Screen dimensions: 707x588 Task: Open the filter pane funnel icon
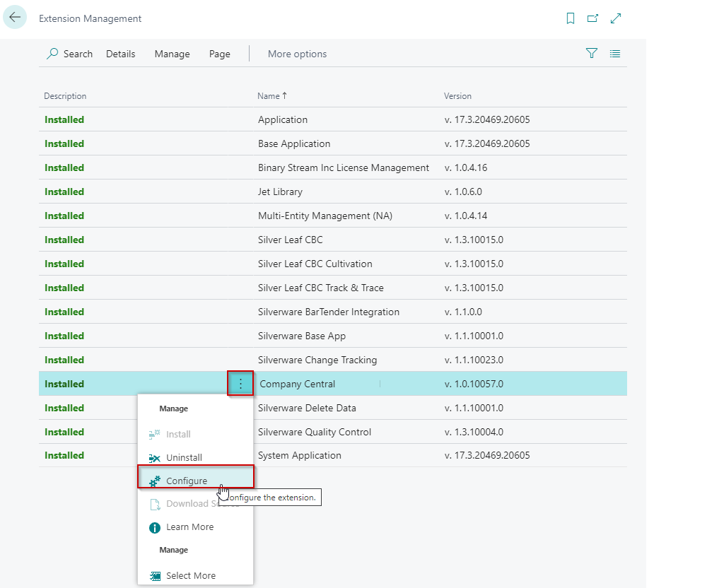pos(592,54)
